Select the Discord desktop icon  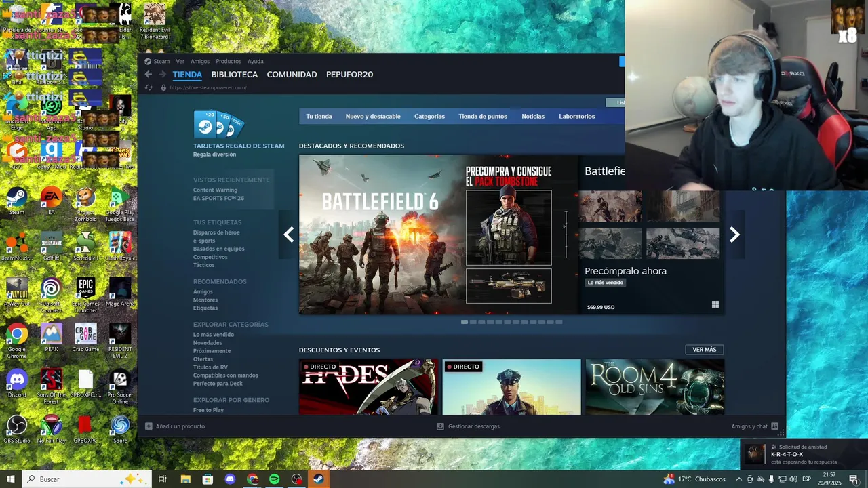(x=17, y=383)
